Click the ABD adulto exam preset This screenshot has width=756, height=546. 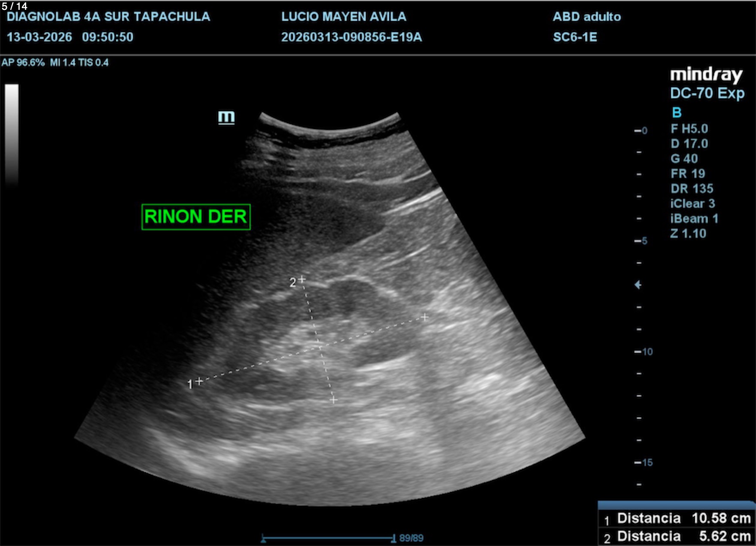click(x=587, y=17)
